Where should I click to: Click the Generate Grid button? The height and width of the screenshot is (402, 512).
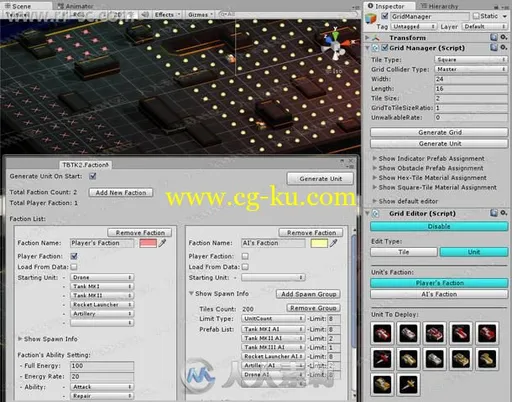[439, 132]
